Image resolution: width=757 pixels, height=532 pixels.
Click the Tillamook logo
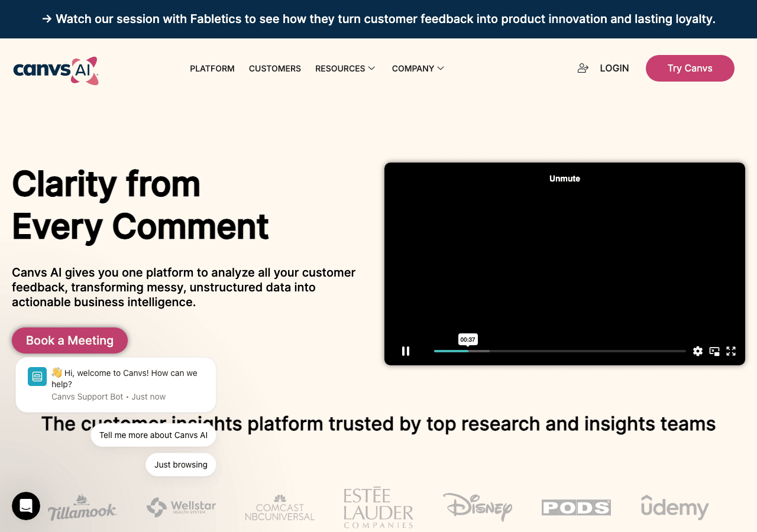point(82,508)
